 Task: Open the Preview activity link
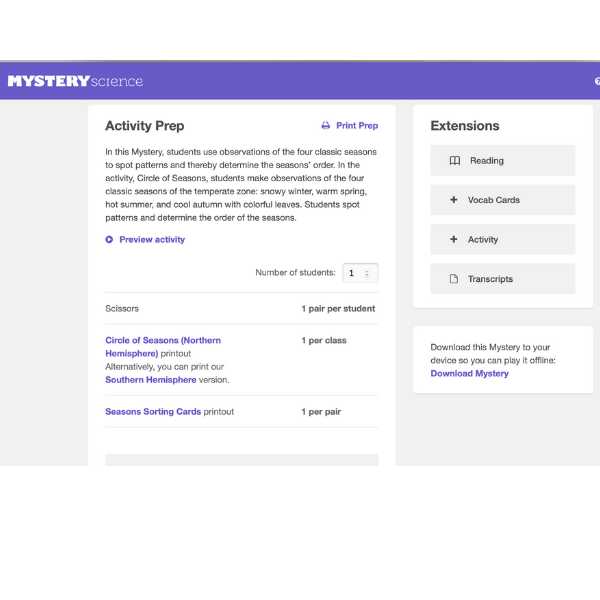tap(151, 240)
